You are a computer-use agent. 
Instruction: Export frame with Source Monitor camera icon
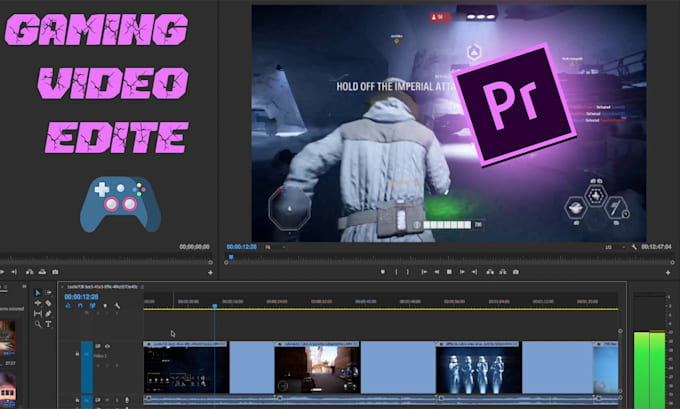coord(55,272)
